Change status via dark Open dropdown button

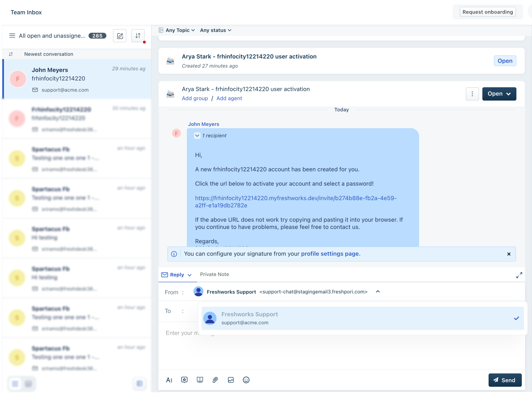click(499, 94)
